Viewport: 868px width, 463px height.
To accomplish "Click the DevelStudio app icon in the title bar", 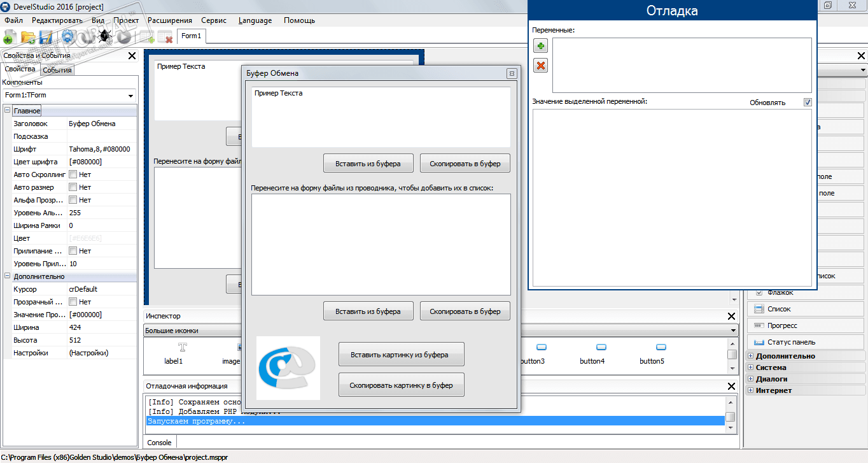I will coord(6,6).
